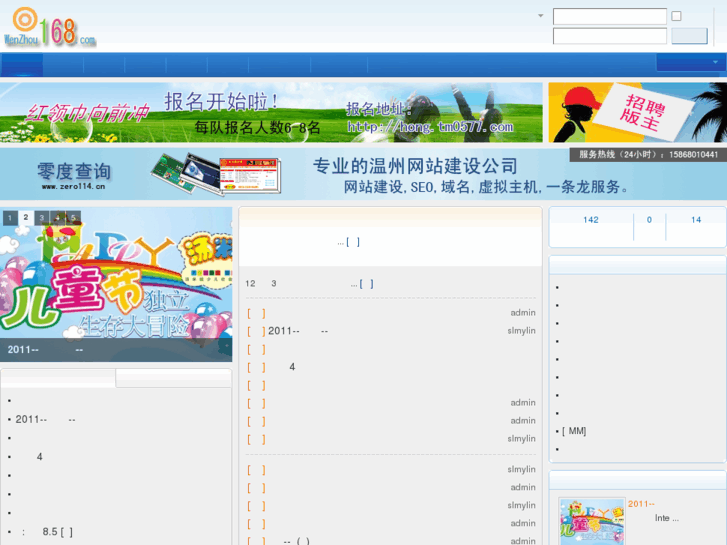Click the "[ MM]" item in right sidebar list
The height and width of the screenshot is (545, 727).
click(x=574, y=431)
